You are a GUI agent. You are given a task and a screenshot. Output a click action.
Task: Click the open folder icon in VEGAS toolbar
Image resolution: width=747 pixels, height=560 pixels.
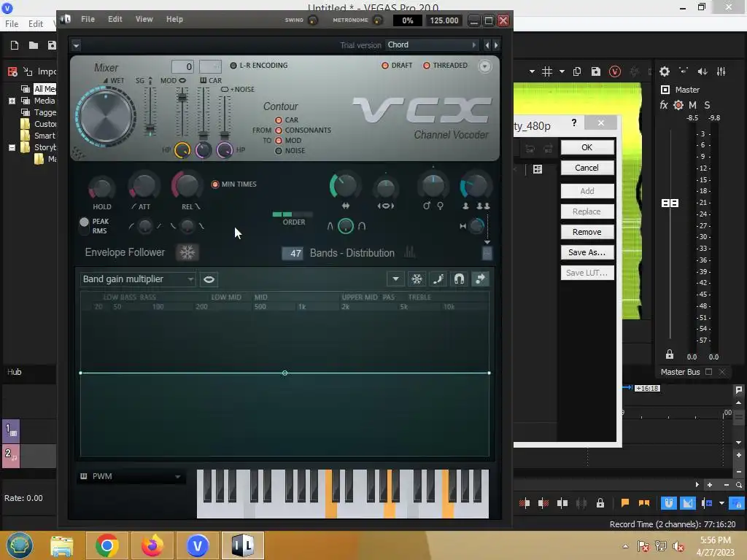click(x=34, y=45)
